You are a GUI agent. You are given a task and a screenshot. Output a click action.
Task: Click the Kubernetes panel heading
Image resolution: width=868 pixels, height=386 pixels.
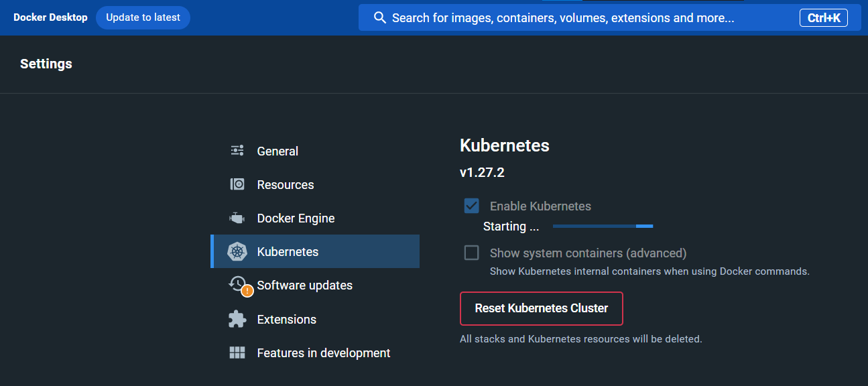[505, 145]
